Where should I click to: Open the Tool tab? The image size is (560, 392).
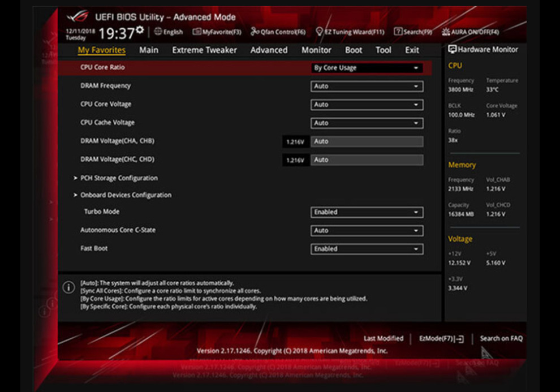[383, 50]
